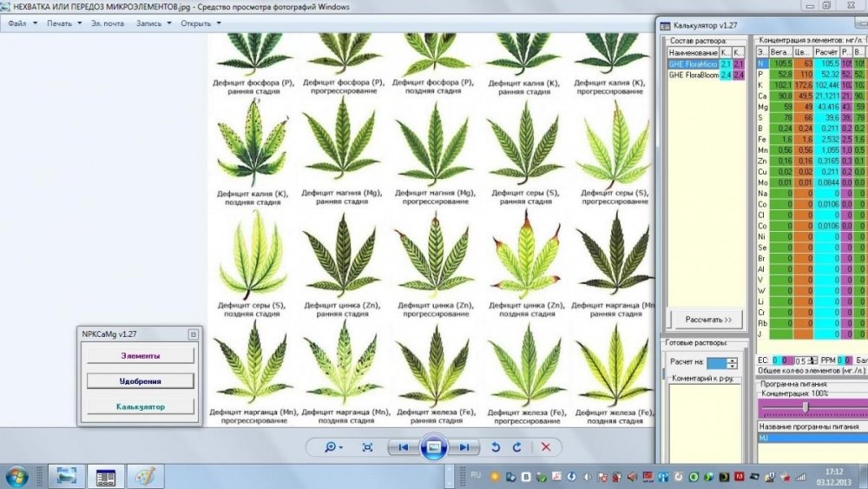Screen dimensions: 868x489
Task: Open the Открыть dropdown
Action: [x=201, y=23]
